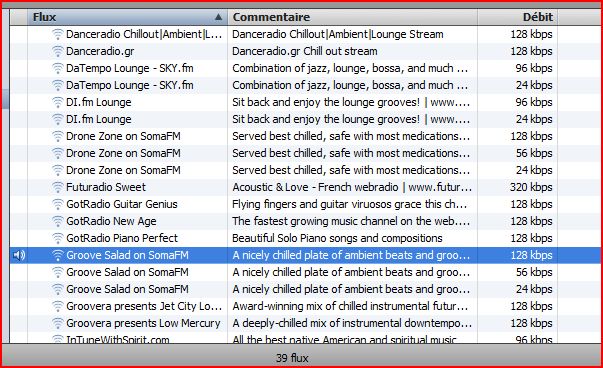Click the stream icon beside GotRadio Piano Perfect

pyautogui.click(x=57, y=238)
